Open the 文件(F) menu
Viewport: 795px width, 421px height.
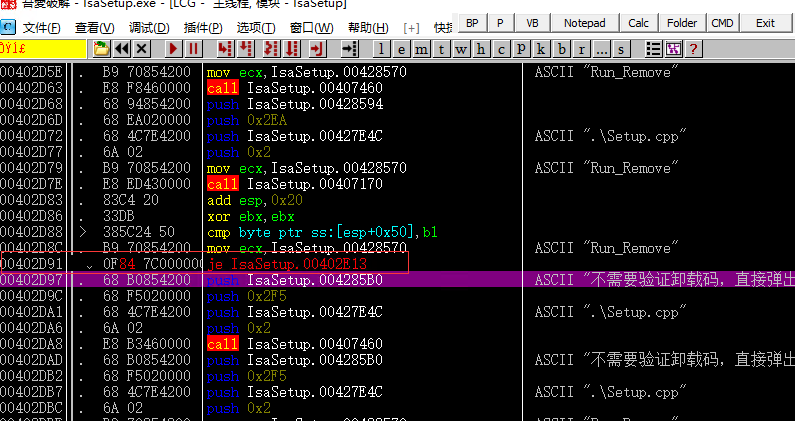click(x=41, y=27)
